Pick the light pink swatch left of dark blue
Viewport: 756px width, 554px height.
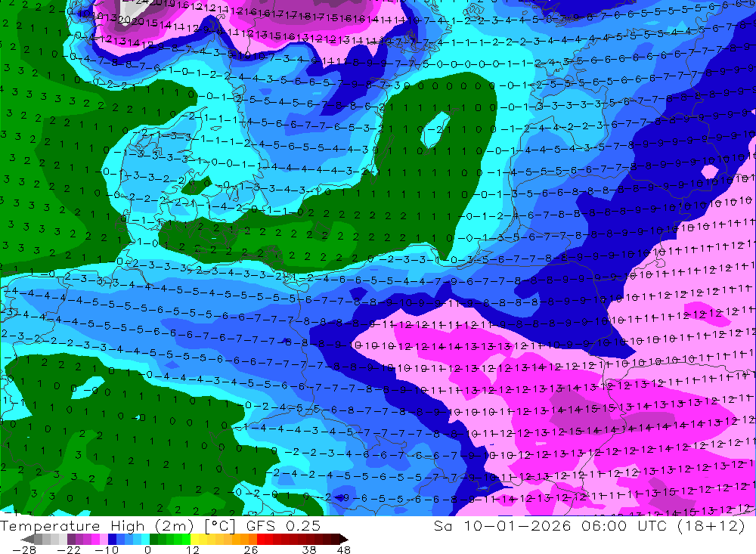[104, 539]
